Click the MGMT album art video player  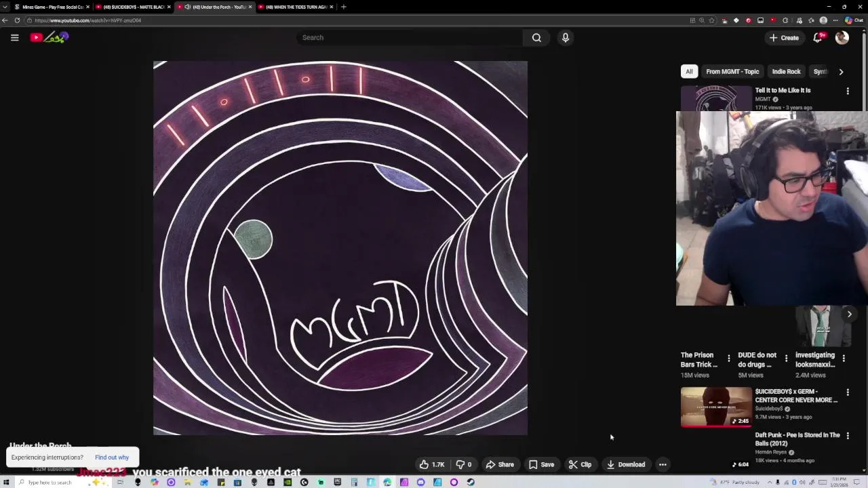point(340,248)
